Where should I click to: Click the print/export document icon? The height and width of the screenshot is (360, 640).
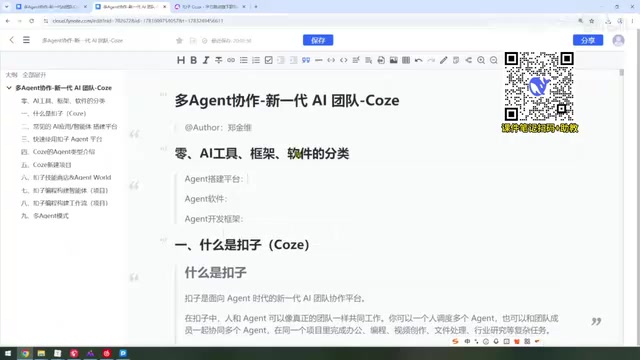(x=381, y=60)
